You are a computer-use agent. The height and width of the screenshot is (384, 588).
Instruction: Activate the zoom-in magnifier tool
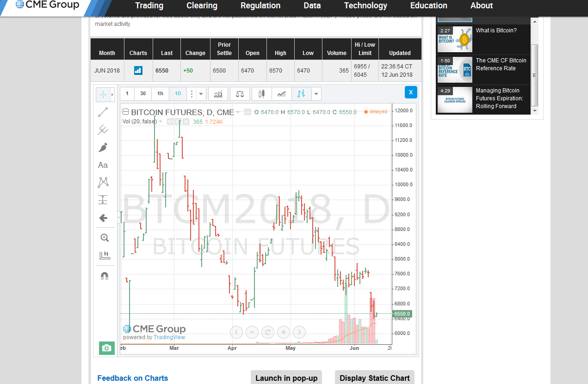pyautogui.click(x=105, y=238)
